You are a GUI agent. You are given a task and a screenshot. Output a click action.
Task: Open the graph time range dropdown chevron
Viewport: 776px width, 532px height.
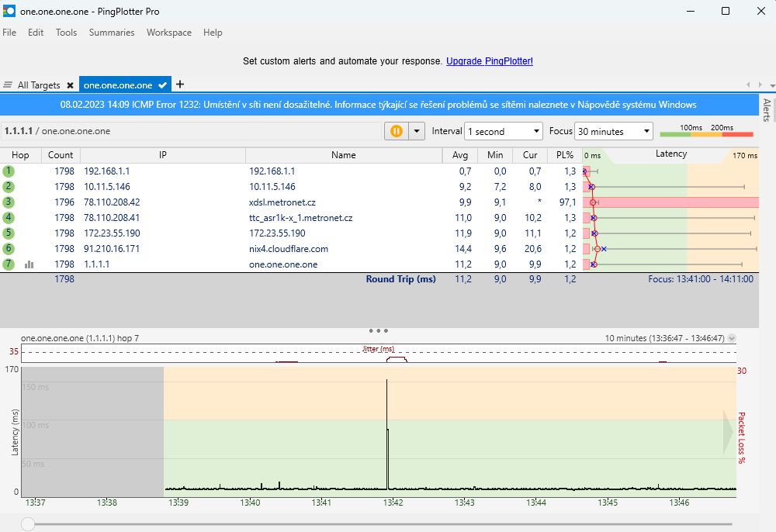coord(732,339)
